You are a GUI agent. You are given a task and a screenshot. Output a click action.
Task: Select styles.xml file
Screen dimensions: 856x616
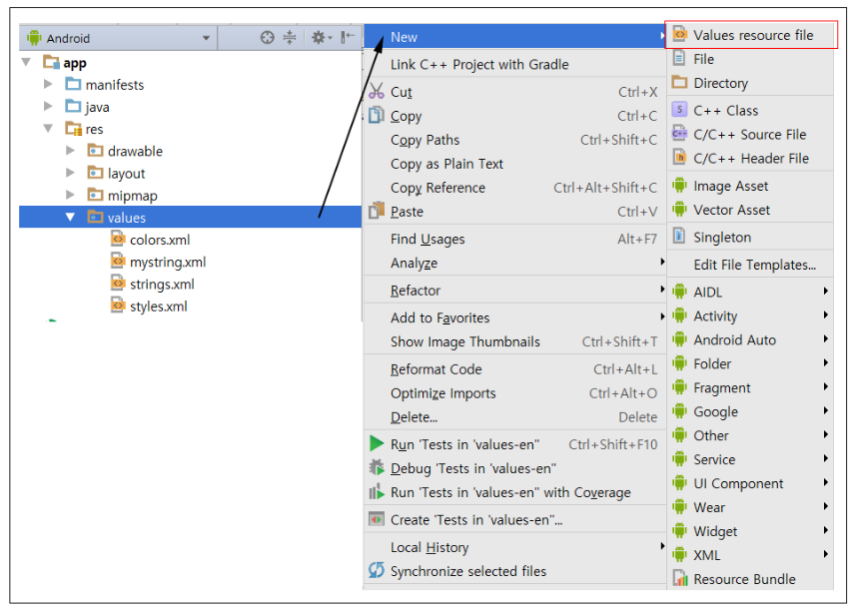click(x=159, y=307)
